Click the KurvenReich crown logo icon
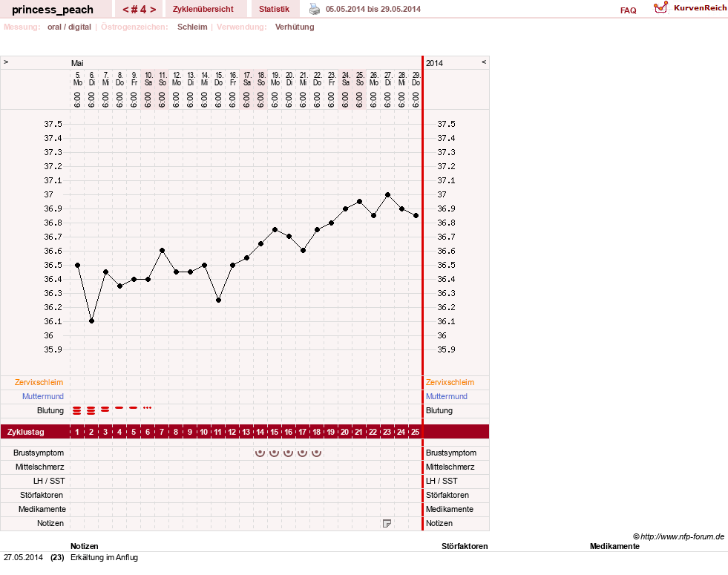 click(x=660, y=7)
